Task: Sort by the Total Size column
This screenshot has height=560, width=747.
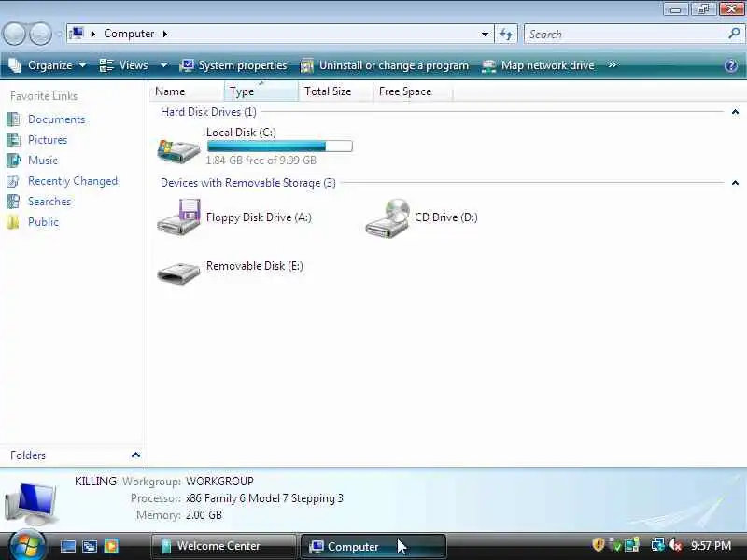Action: tap(336, 91)
